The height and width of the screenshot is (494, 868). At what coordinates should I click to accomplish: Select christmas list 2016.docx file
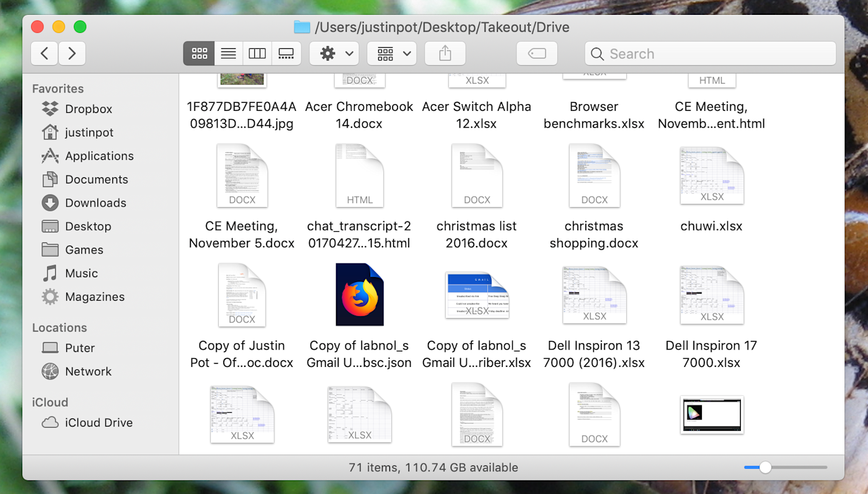(x=477, y=196)
